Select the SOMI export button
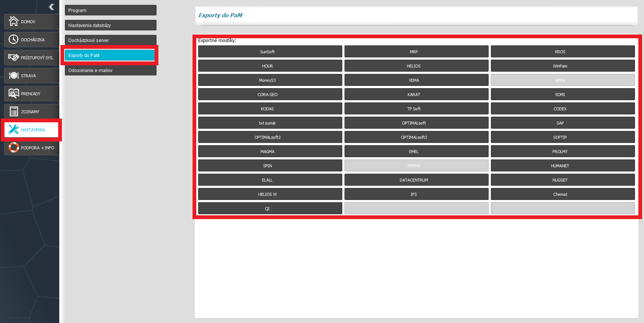 point(563,94)
